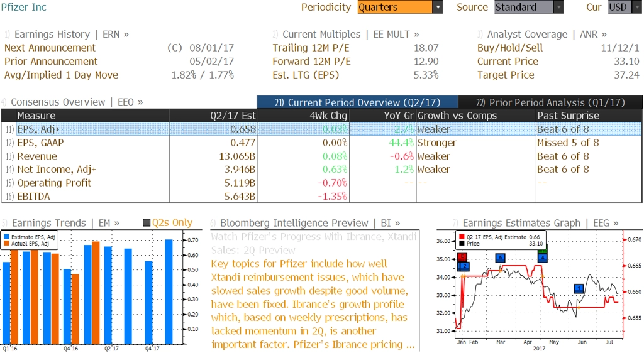Image resolution: width=644 pixels, height=353 pixels.
Task: Select the EPS, GAAP measure row
Action: [321, 143]
